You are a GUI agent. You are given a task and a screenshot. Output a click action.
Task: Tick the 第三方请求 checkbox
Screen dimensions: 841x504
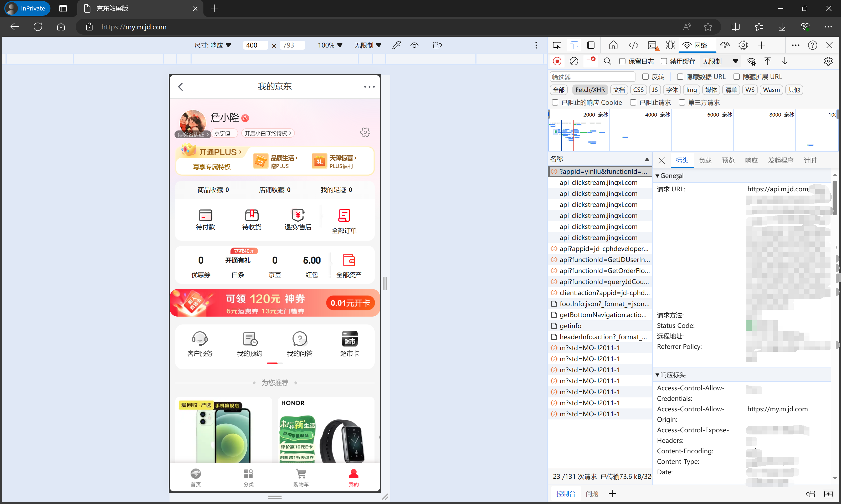click(x=681, y=103)
